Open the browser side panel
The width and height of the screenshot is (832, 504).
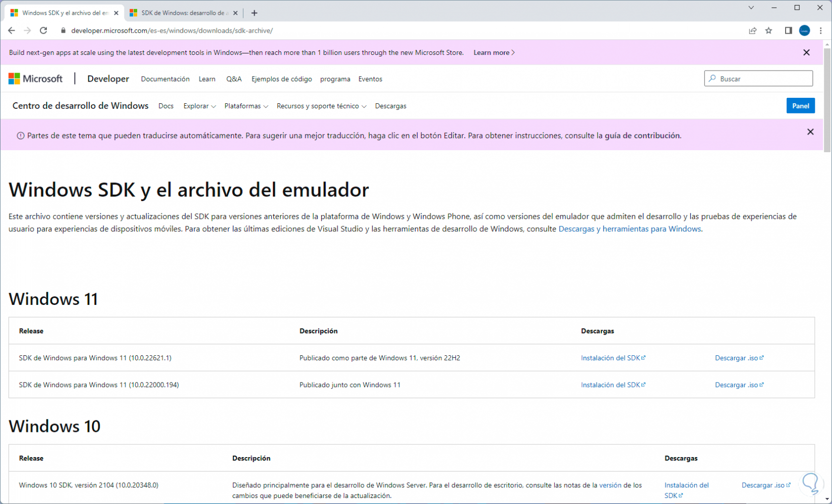789,31
